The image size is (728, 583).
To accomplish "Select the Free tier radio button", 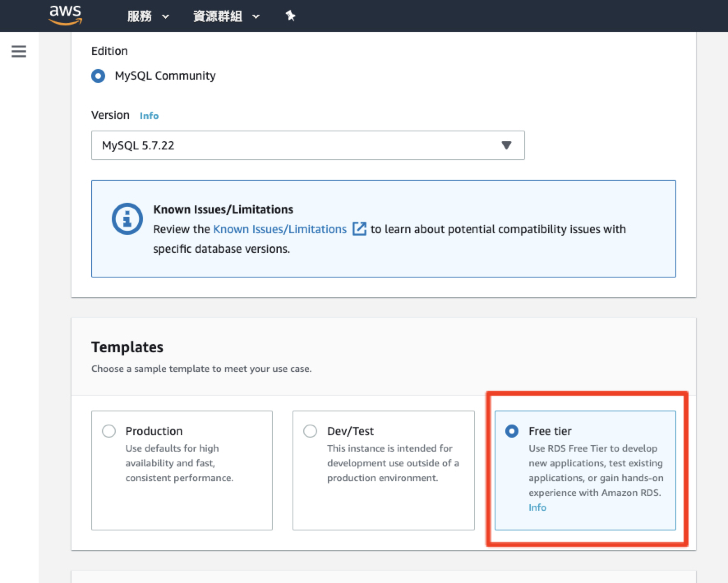I will point(512,431).
